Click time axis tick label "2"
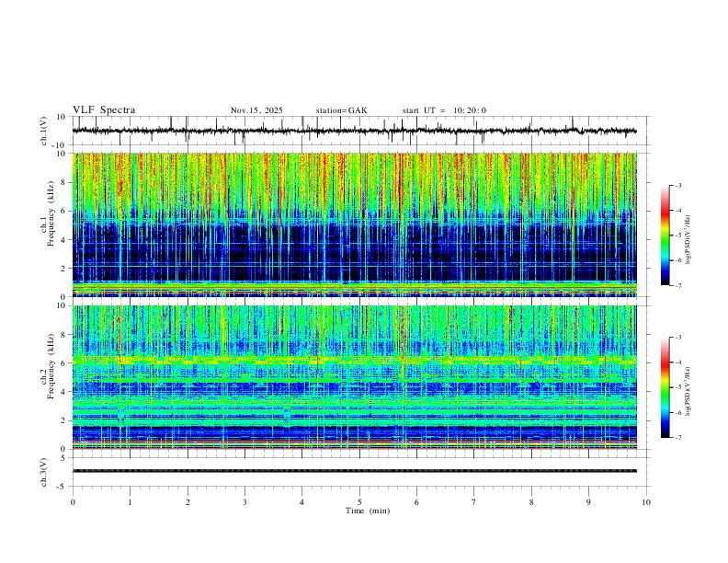Screen dimensions: 728x563 [x=188, y=502]
